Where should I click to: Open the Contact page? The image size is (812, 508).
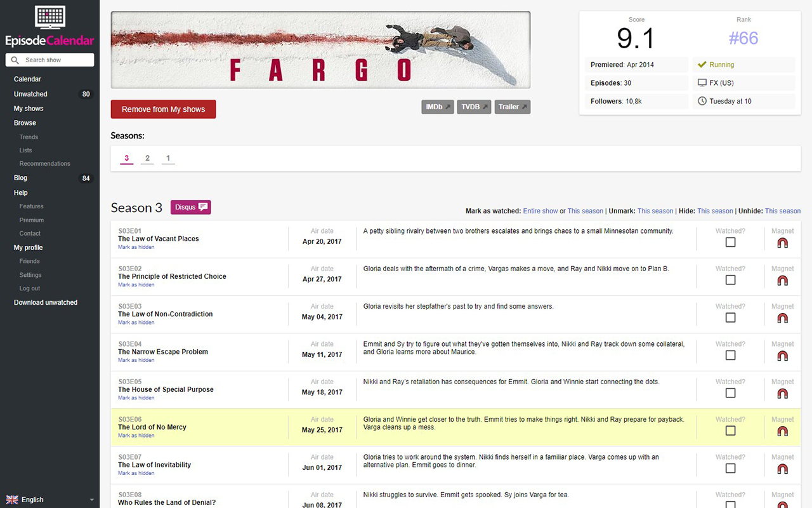[30, 234]
